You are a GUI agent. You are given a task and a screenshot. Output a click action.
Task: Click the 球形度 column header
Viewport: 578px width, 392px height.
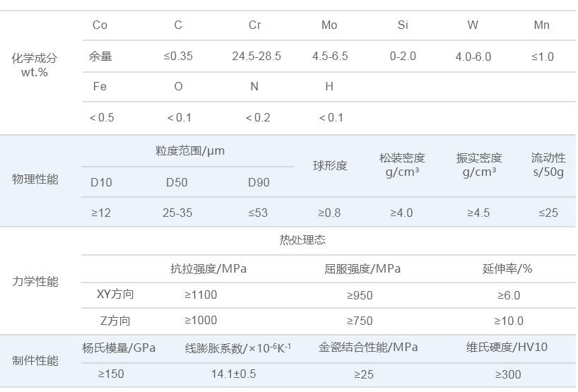(x=330, y=166)
